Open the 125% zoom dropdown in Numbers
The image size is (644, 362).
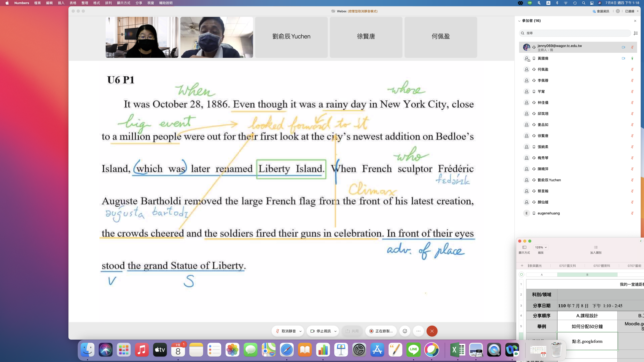pos(541,247)
